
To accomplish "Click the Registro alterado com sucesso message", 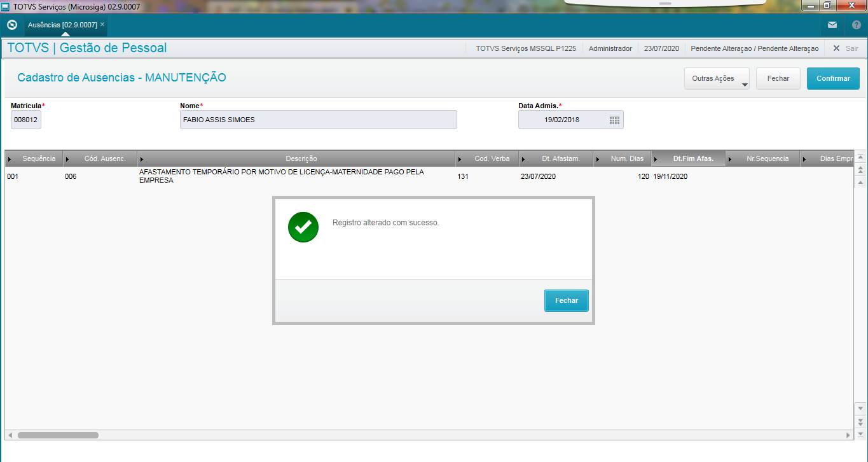I will 386,223.
